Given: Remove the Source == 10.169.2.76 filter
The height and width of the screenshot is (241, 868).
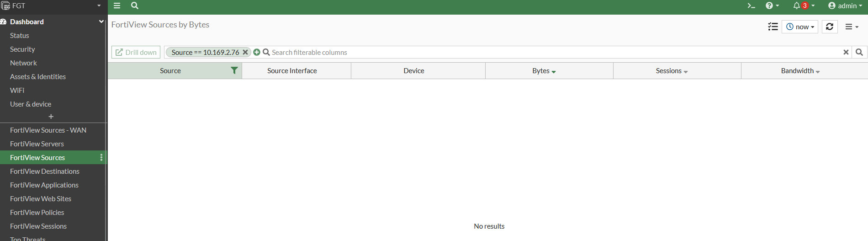Looking at the screenshot, I should click(245, 52).
